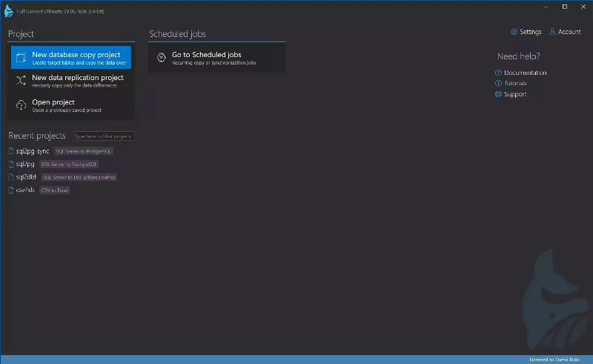
Task: Click the Account person icon
Action: (552, 32)
